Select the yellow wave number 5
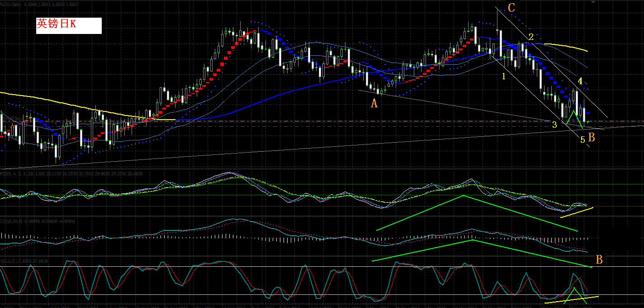Screen dimensions: 644x308 click(x=583, y=140)
